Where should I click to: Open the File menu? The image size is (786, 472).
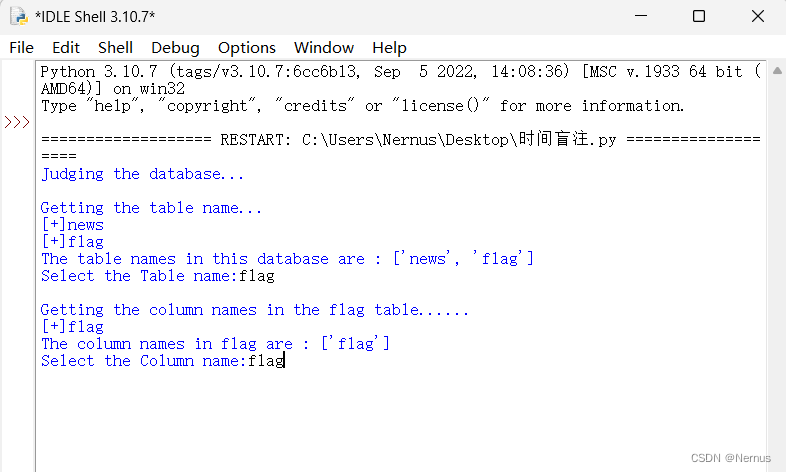pos(22,48)
